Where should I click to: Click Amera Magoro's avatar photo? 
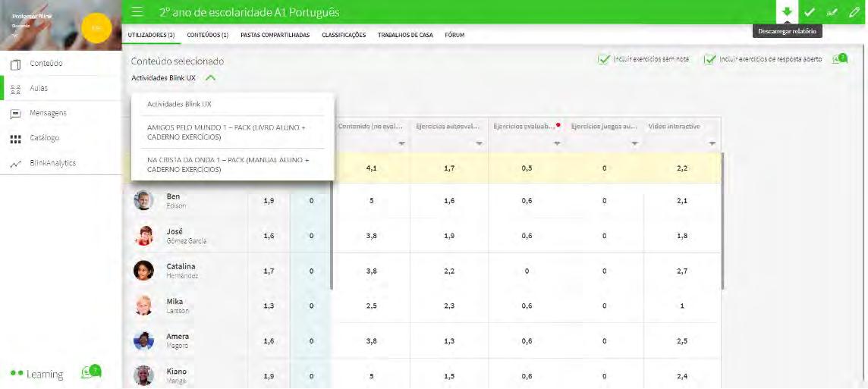click(x=144, y=340)
